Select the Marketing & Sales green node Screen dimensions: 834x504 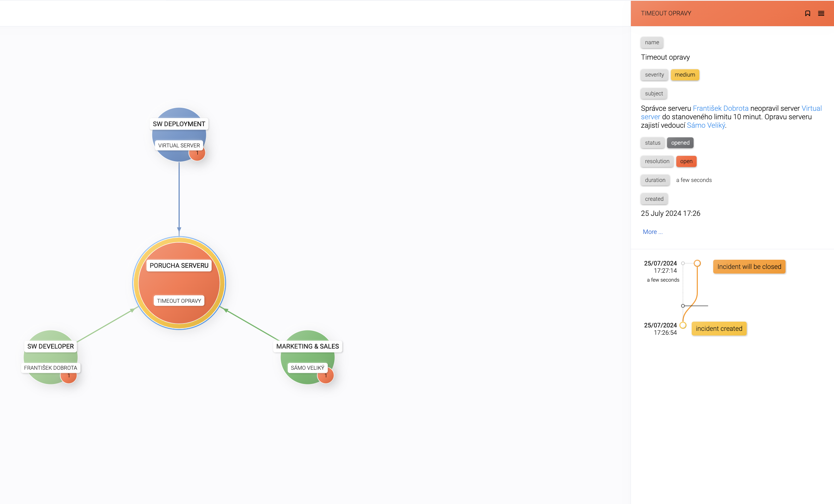coord(307,356)
